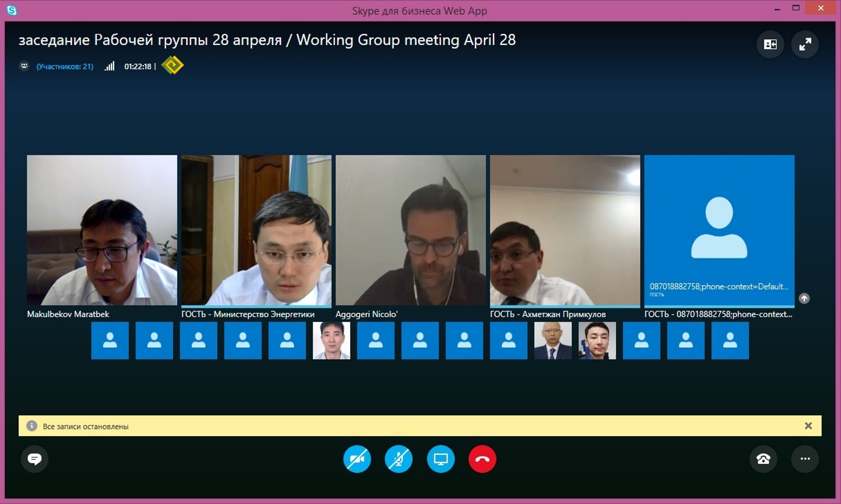The width and height of the screenshot is (841, 504).
Task: Click the participants people icon
Action: [24, 66]
